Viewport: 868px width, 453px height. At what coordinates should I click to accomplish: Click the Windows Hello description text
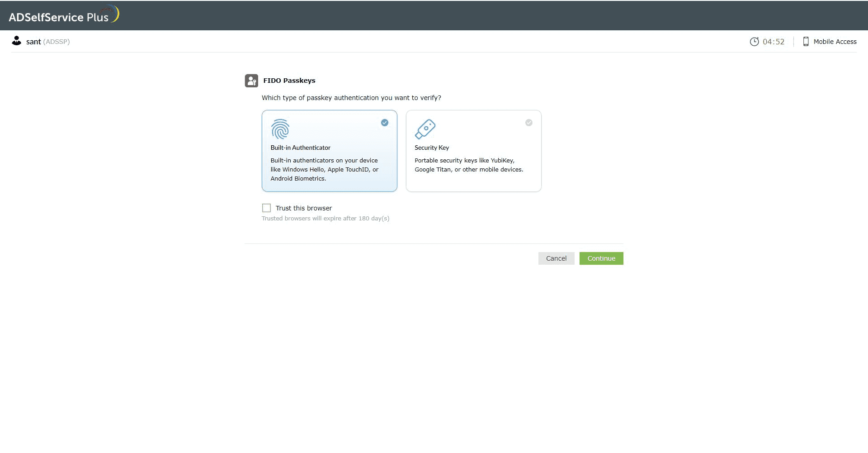pyautogui.click(x=325, y=169)
